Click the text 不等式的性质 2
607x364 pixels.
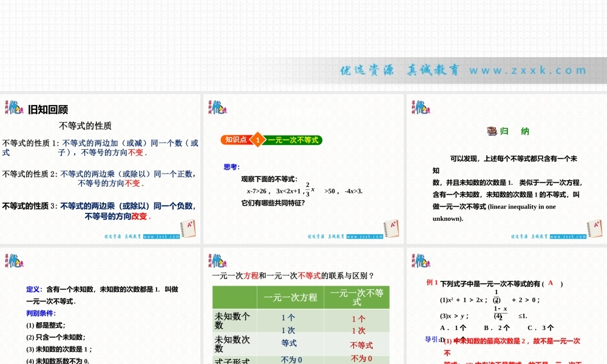click(x=29, y=174)
